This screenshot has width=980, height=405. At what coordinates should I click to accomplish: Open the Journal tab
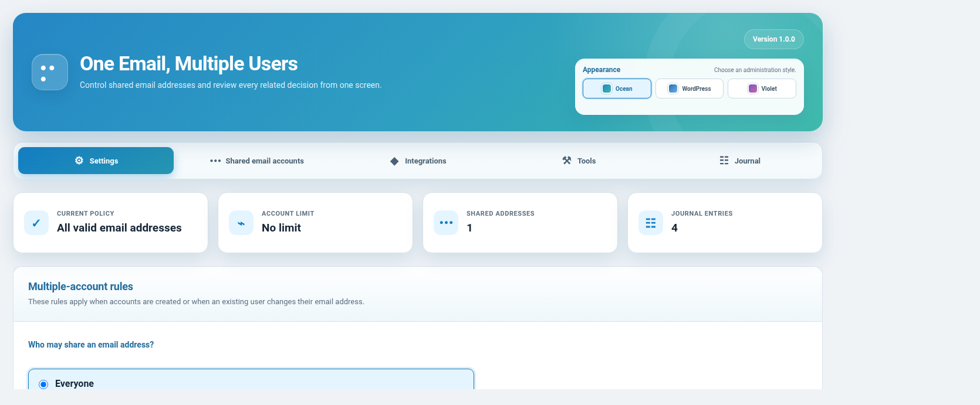pos(739,161)
